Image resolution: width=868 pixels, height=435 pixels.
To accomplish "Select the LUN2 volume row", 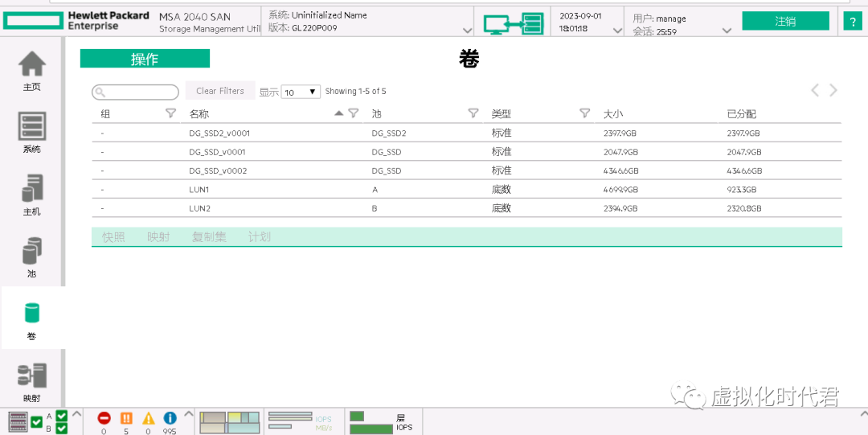I will [467, 207].
